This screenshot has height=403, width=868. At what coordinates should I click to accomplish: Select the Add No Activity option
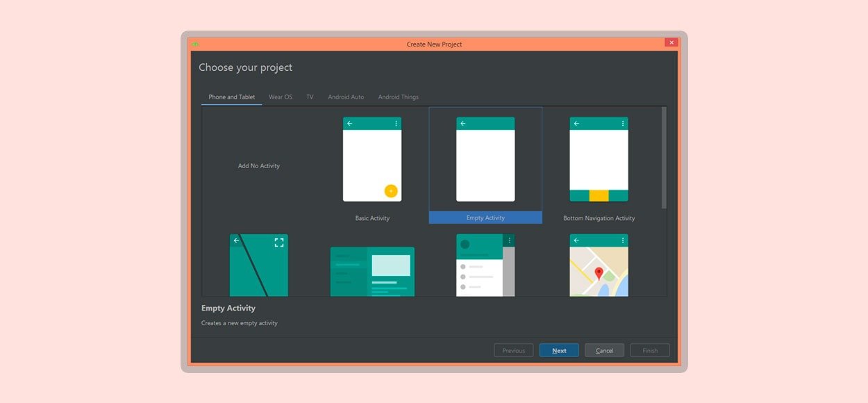pyautogui.click(x=259, y=166)
